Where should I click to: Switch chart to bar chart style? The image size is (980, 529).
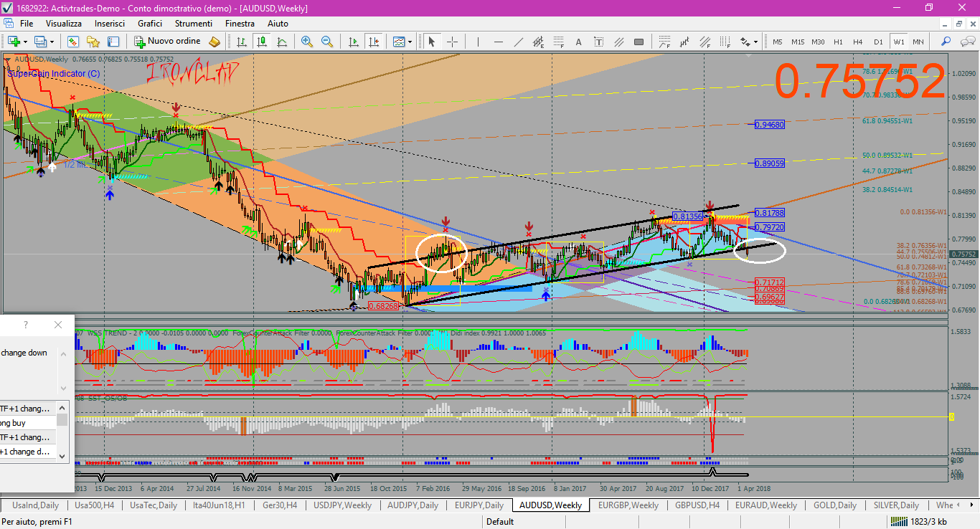[242, 42]
